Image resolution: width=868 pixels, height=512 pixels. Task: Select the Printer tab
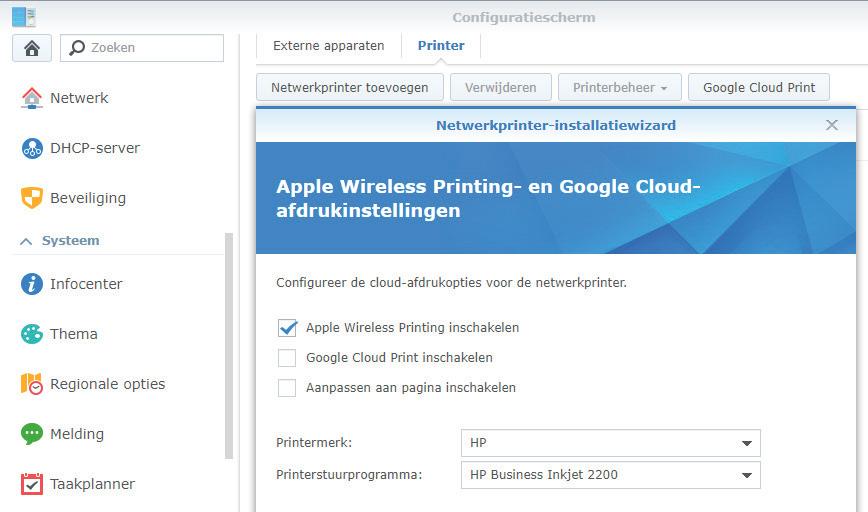[x=441, y=46]
